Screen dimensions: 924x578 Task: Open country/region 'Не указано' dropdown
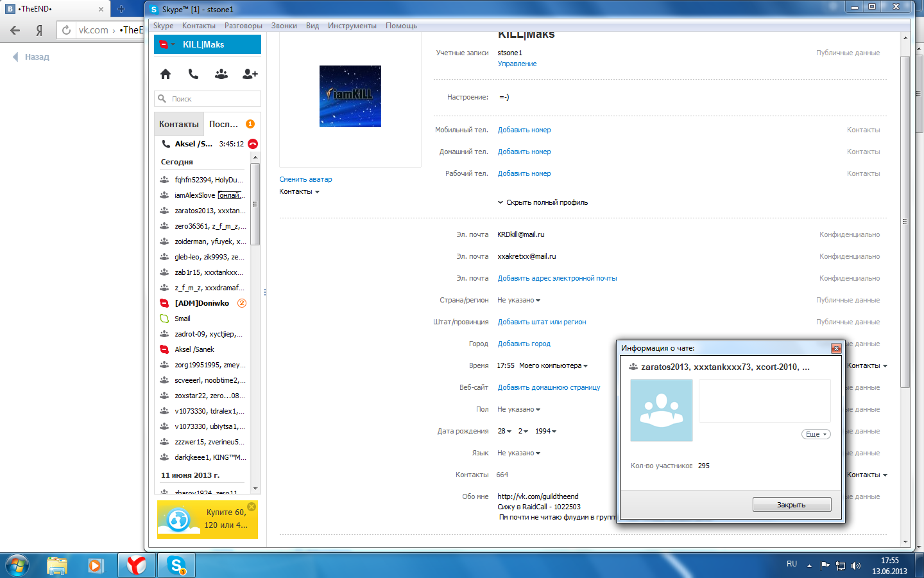pyautogui.click(x=519, y=300)
